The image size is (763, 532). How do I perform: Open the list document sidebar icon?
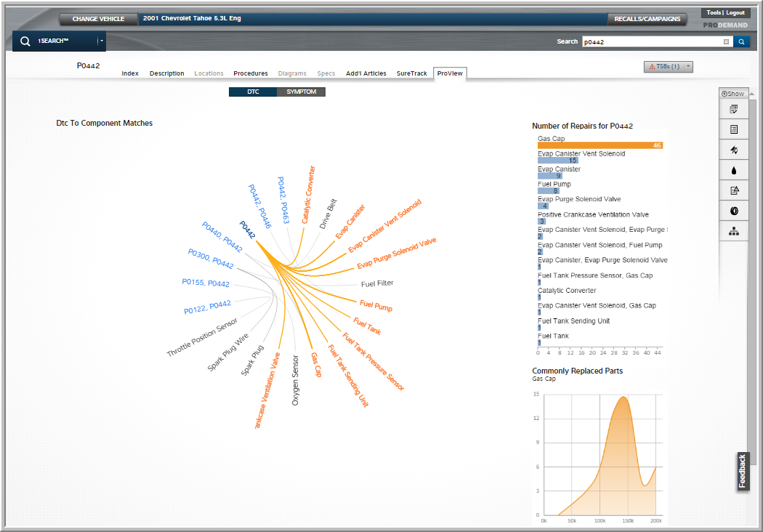[x=734, y=129]
